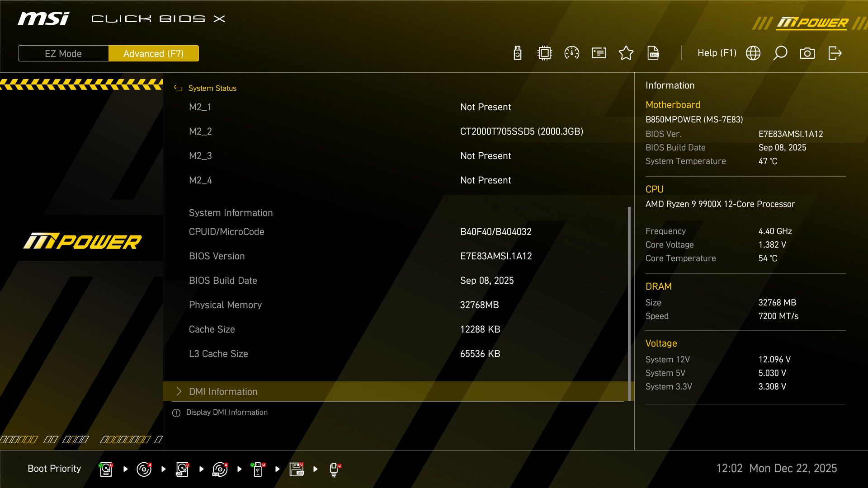The height and width of the screenshot is (488, 868).
Task: Exit BIOS via exit arrow icon
Action: [x=834, y=53]
